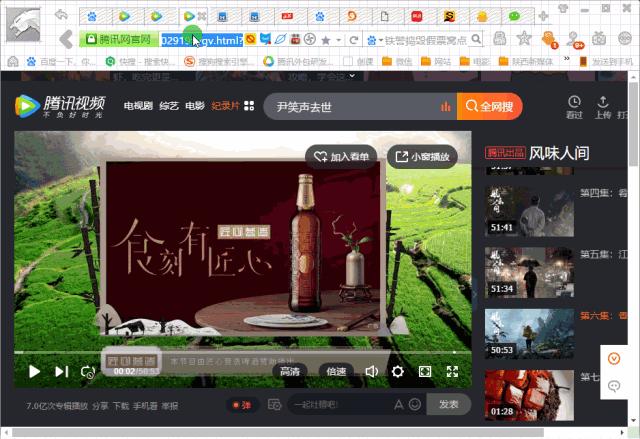Open 看过 watch history clock icon

tap(574, 108)
